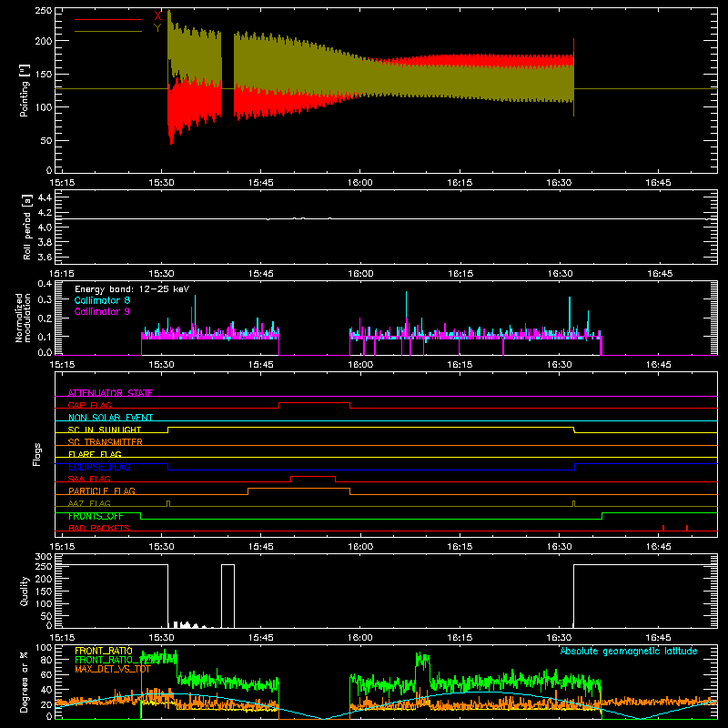728x728 pixels.
Task: Click the 3.6 tick label on Roll period axis
Action: pos(45,257)
